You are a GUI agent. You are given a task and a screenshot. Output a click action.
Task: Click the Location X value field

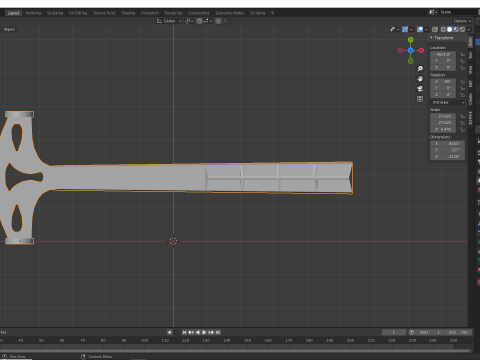pos(443,54)
